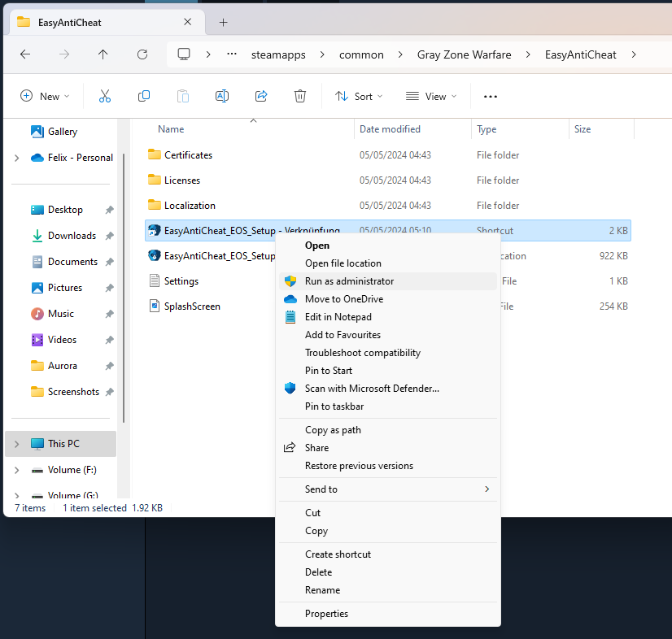Select Delete in context menu
672x639 pixels.
pos(388,572)
